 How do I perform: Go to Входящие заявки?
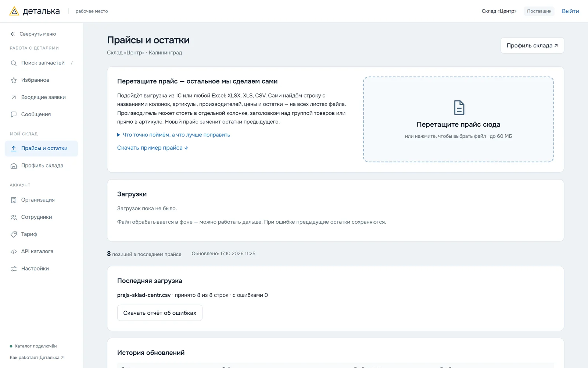[x=42, y=98]
